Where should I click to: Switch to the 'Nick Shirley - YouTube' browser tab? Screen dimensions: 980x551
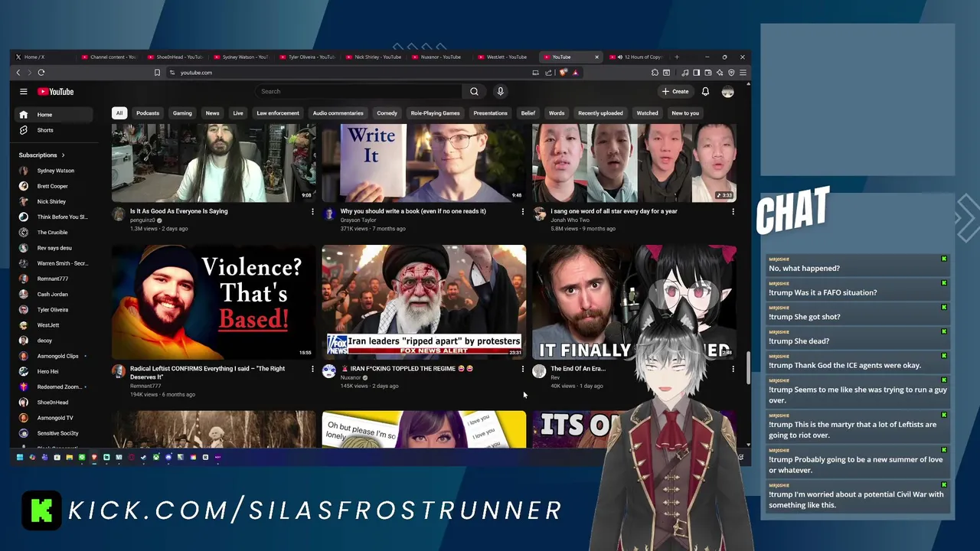(x=374, y=57)
